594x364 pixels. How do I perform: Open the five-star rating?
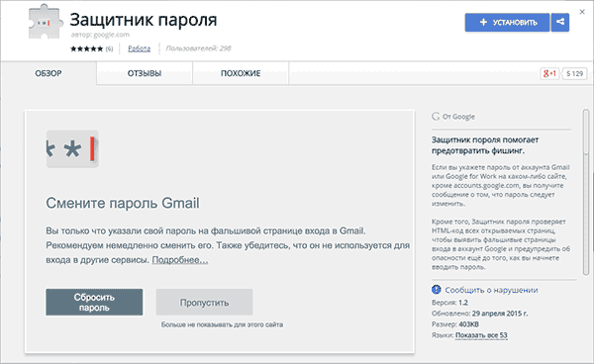click(87, 48)
